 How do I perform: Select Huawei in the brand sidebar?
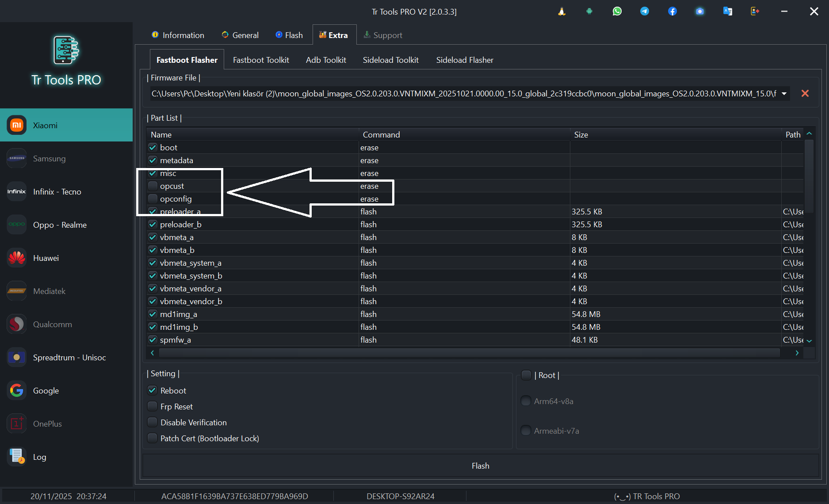tap(66, 258)
